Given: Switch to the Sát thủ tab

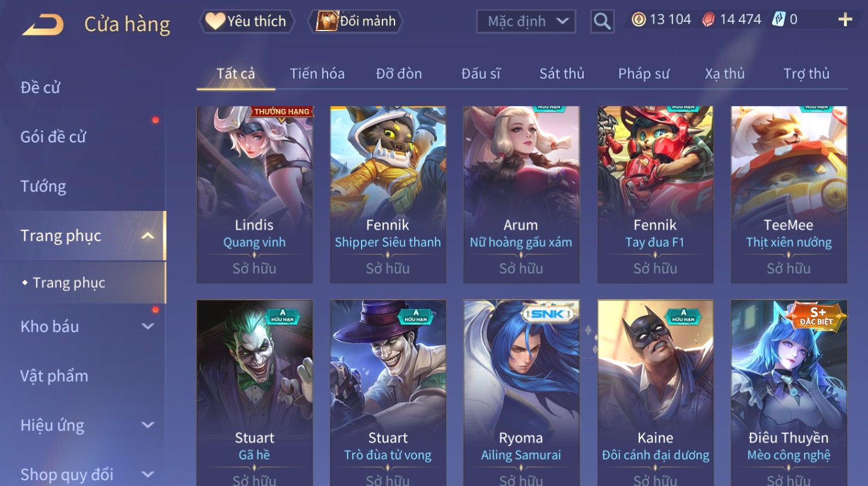Looking at the screenshot, I should tap(562, 74).
